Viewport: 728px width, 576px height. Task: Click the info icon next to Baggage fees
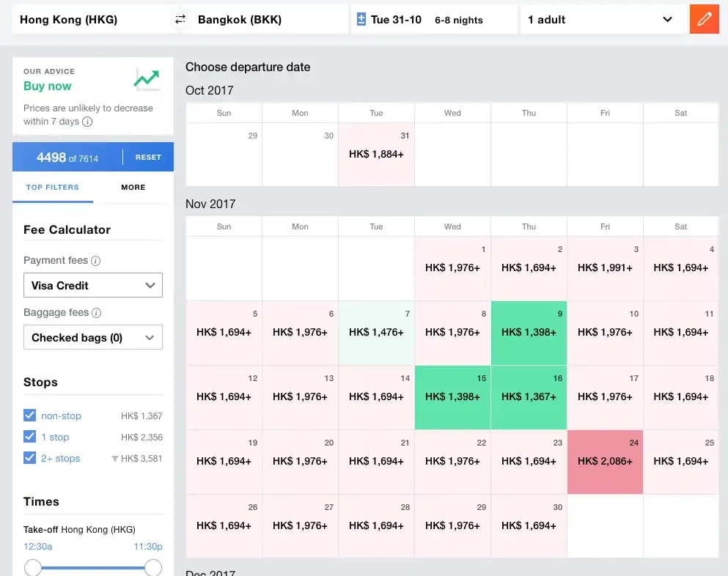pos(96,313)
